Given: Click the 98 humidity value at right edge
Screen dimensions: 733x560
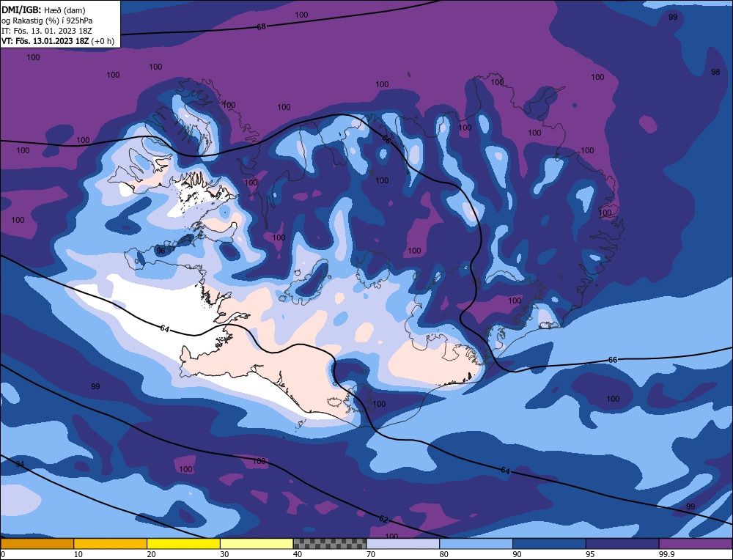Looking at the screenshot, I should pos(715,72).
